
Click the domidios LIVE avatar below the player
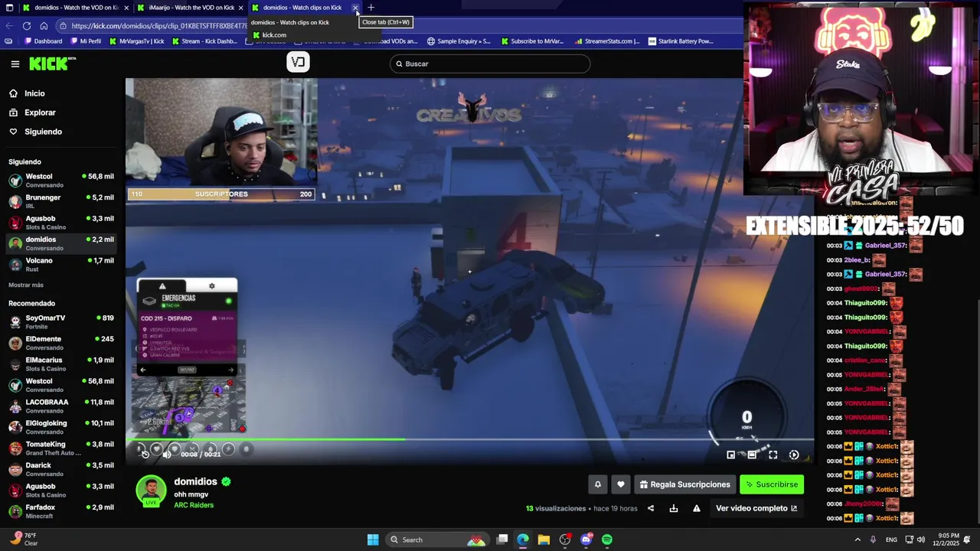(x=151, y=491)
